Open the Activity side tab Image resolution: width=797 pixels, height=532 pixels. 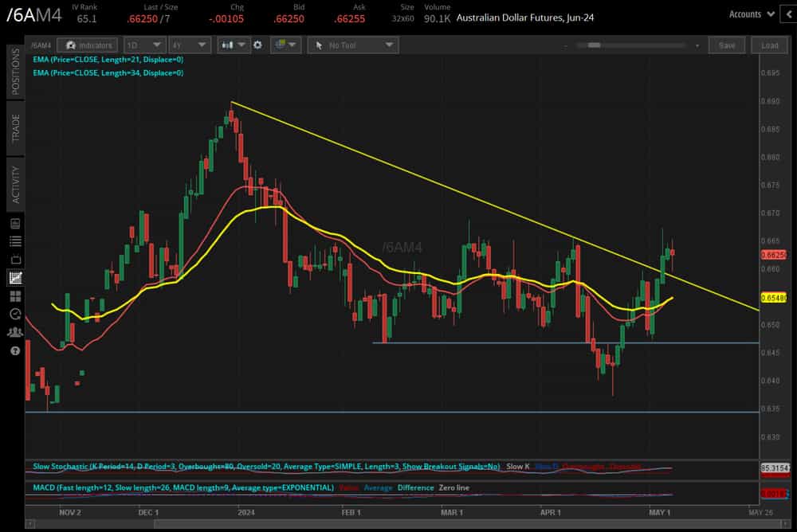pos(15,185)
